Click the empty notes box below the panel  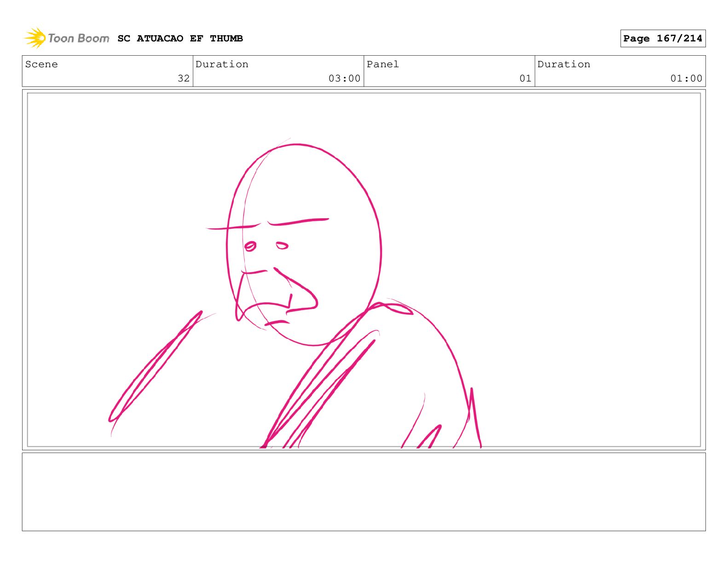(364, 492)
